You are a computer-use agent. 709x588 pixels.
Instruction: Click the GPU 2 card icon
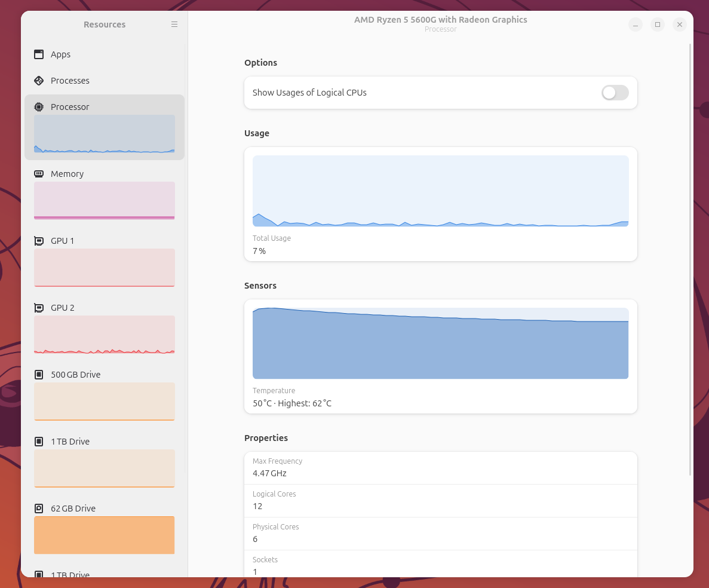[x=39, y=308]
